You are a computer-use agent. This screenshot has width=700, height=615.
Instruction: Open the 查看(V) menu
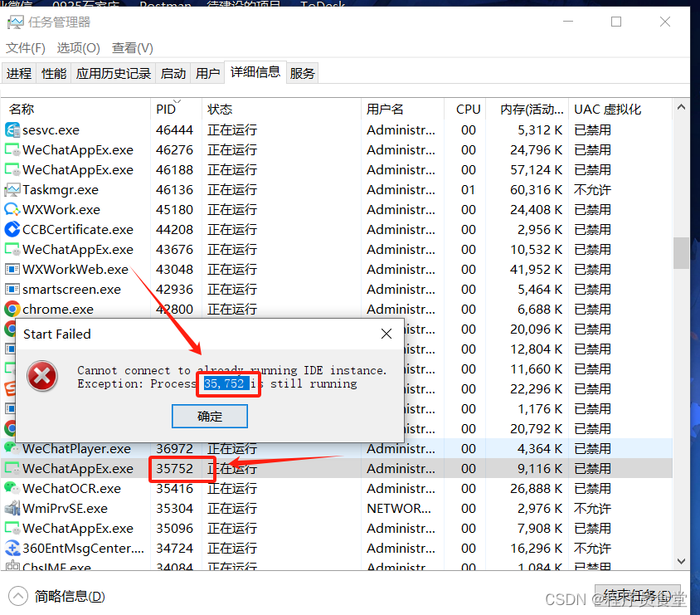click(132, 48)
